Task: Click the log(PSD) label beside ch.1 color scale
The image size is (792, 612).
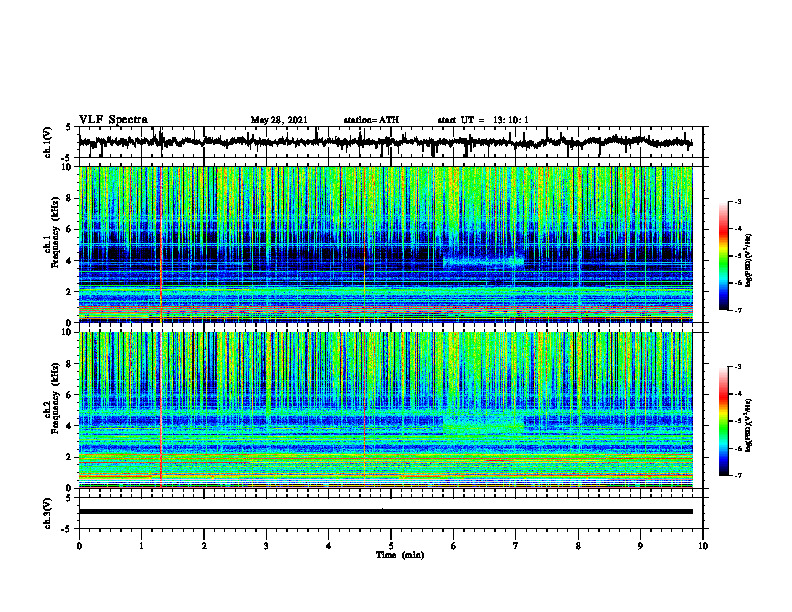Action: click(x=749, y=261)
